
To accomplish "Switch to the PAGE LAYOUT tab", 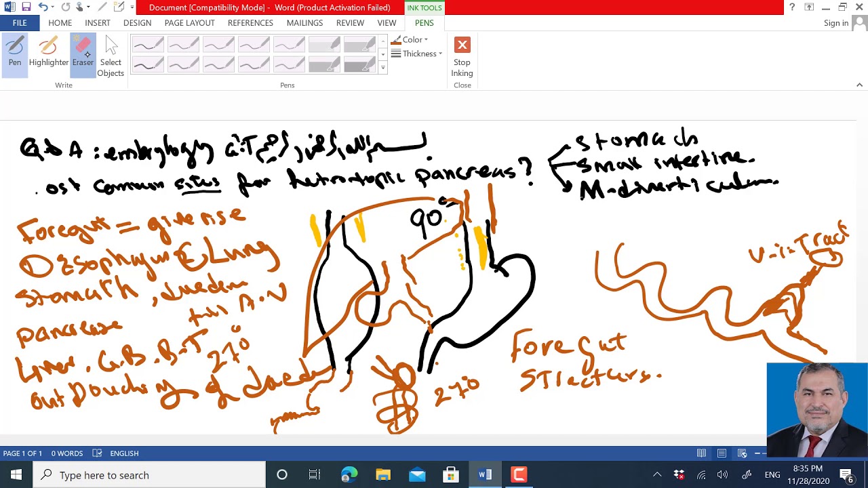I will pos(189,23).
